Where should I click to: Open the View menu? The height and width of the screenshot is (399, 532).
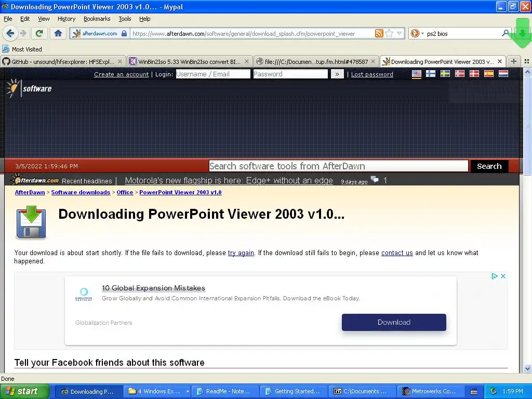tap(44, 19)
